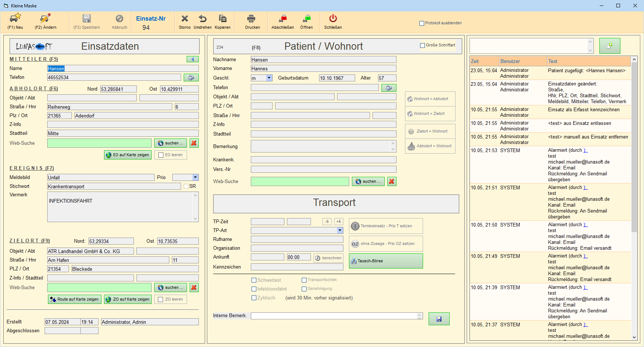
Task: Sort log by Benutzer column header
Action: [x=523, y=61]
